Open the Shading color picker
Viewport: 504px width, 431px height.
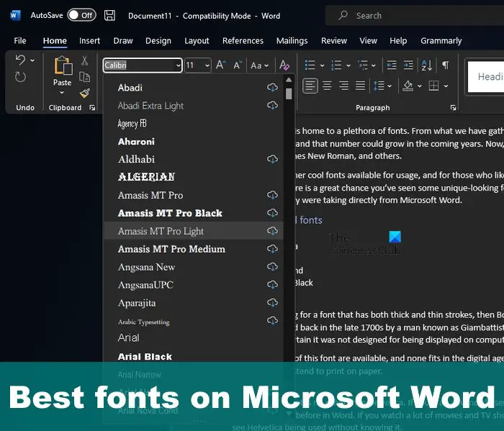(419, 86)
